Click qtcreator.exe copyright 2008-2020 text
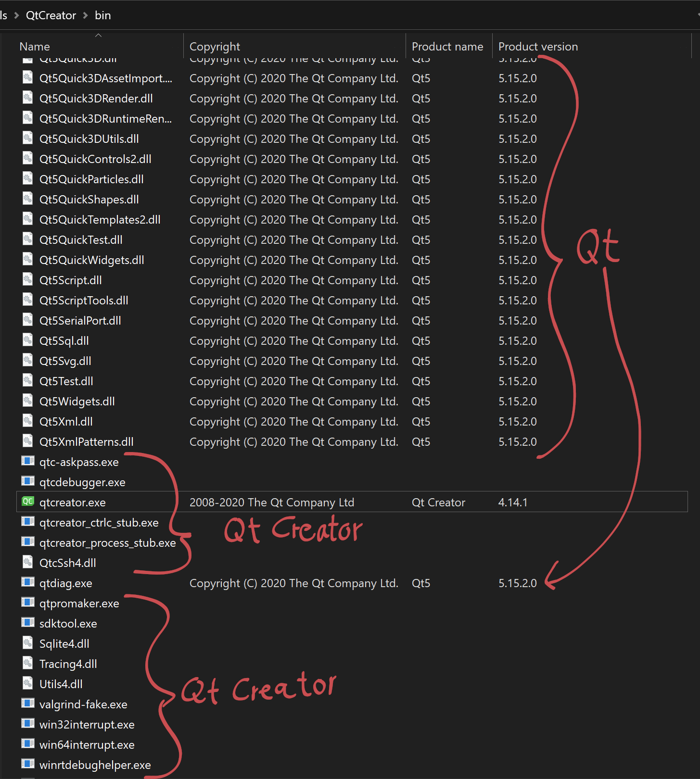The image size is (700, 779). point(272,502)
